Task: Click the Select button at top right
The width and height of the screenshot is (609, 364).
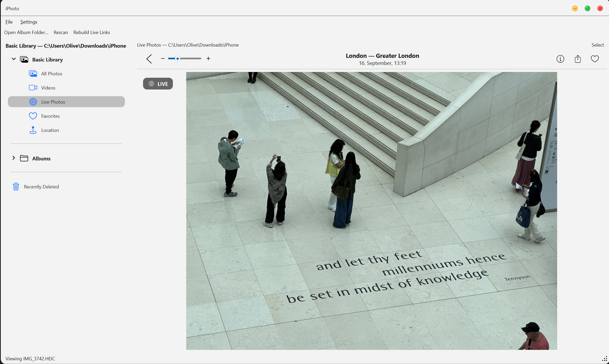Action: [x=597, y=45]
